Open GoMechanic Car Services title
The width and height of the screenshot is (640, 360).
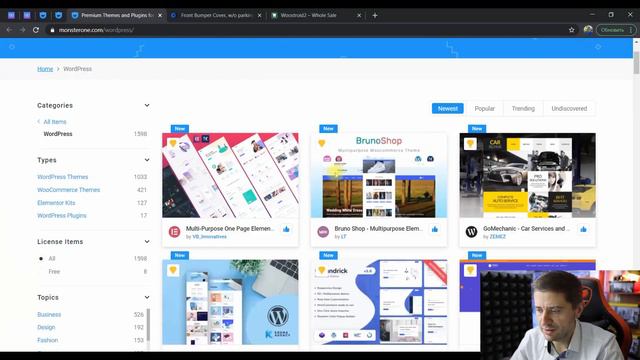[526, 229]
